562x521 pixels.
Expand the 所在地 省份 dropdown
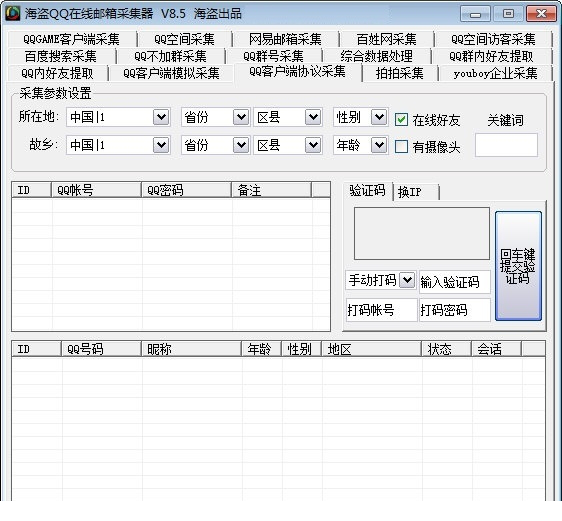pyautogui.click(x=241, y=117)
